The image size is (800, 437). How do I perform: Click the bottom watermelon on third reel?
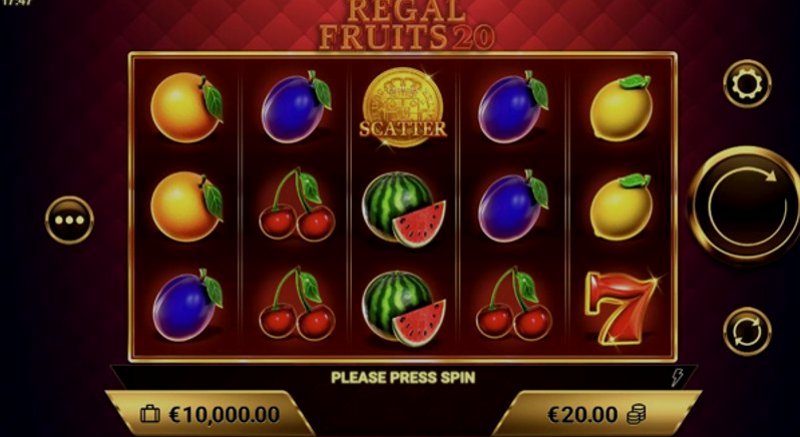tap(404, 309)
